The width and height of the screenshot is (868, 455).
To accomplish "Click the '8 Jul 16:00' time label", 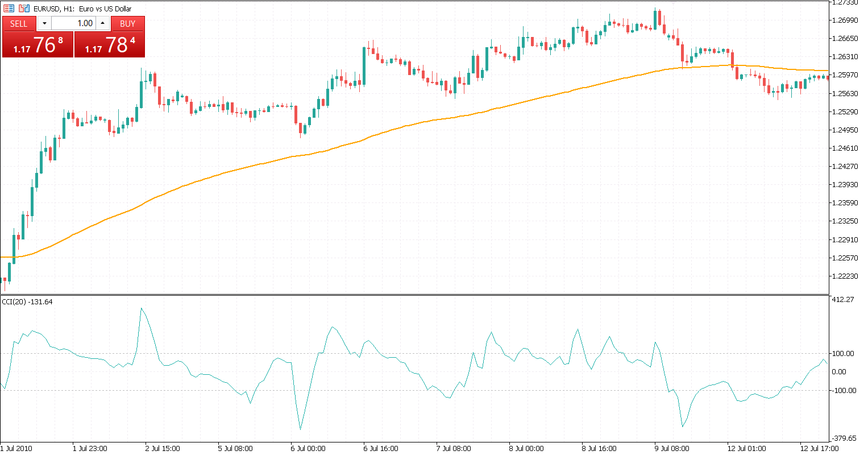I will point(599,448).
